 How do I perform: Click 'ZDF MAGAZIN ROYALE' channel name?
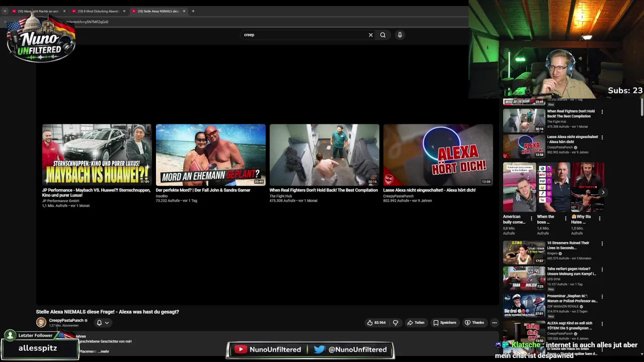563,306
